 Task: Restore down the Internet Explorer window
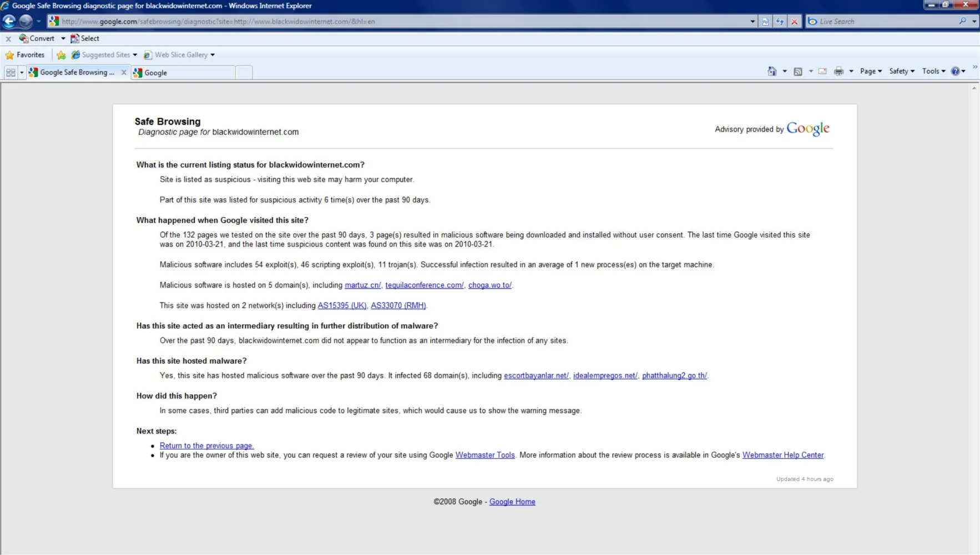(x=946, y=4)
